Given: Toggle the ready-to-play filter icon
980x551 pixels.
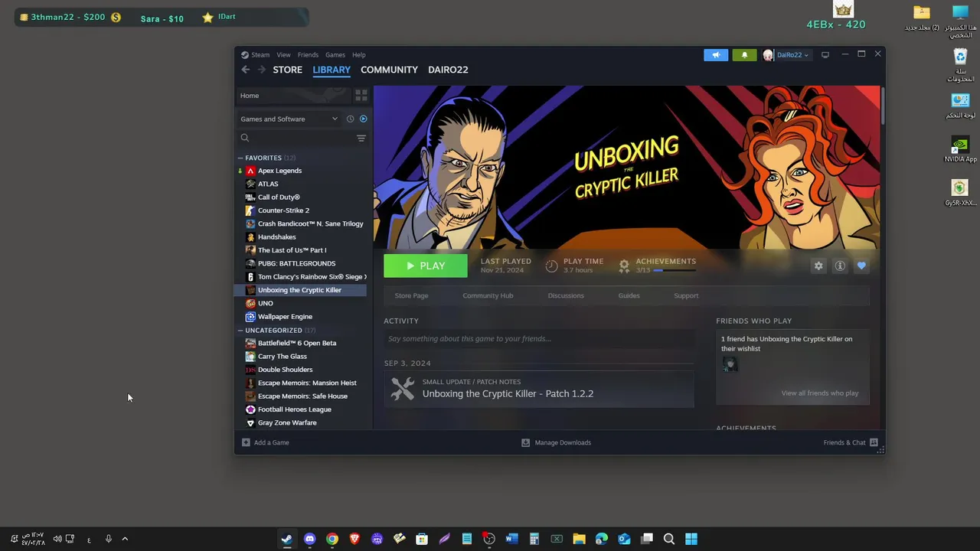Looking at the screenshot, I should coord(363,119).
